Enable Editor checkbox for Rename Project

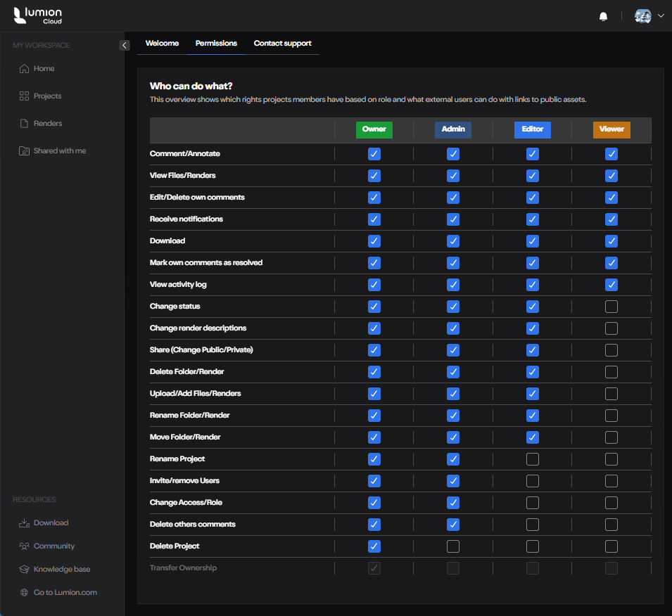(x=533, y=459)
